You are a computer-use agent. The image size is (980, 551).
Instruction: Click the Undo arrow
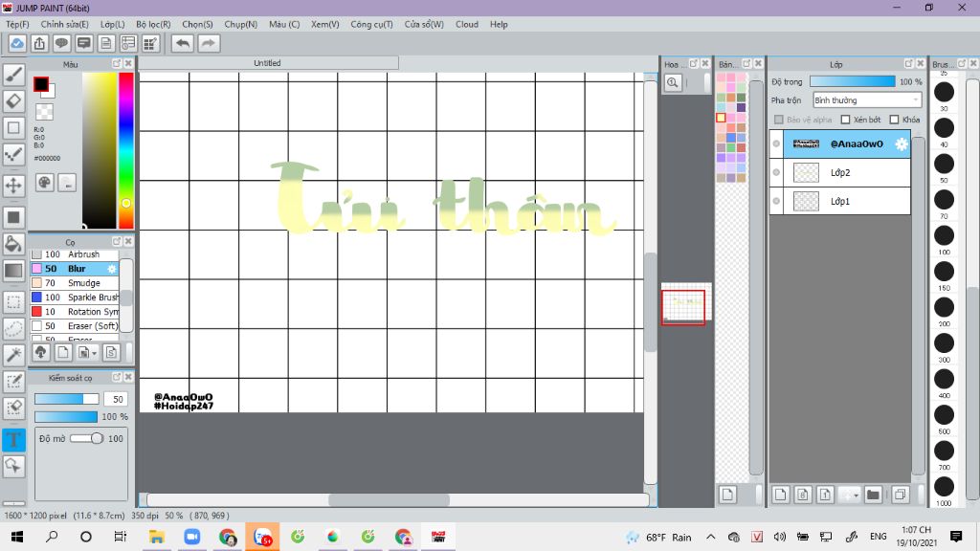pos(183,44)
